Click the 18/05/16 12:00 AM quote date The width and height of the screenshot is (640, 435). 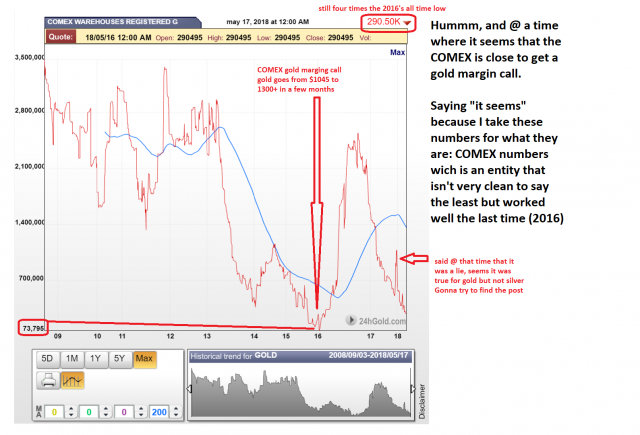(118, 38)
